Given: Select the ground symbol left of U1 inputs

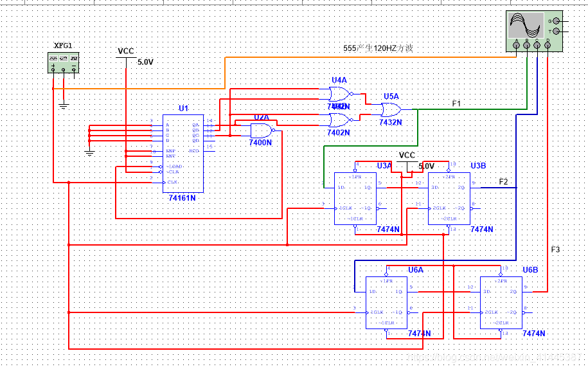Looking at the screenshot, I should pyautogui.click(x=89, y=152).
